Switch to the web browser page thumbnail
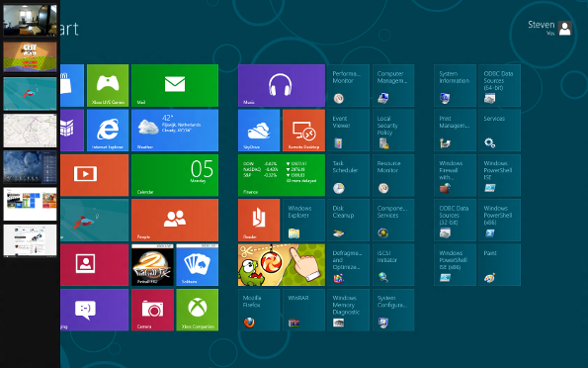This screenshot has width=588, height=368. (x=30, y=240)
